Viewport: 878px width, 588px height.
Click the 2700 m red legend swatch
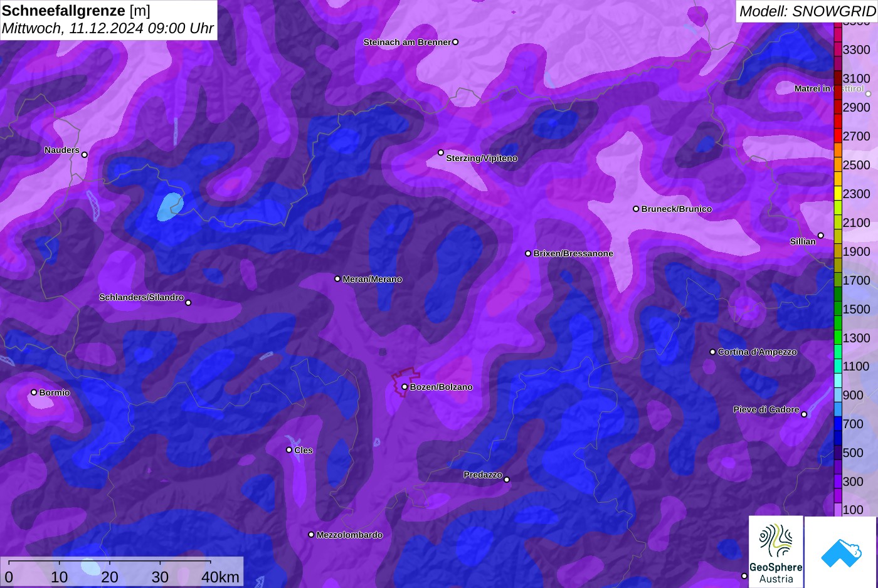point(838,136)
